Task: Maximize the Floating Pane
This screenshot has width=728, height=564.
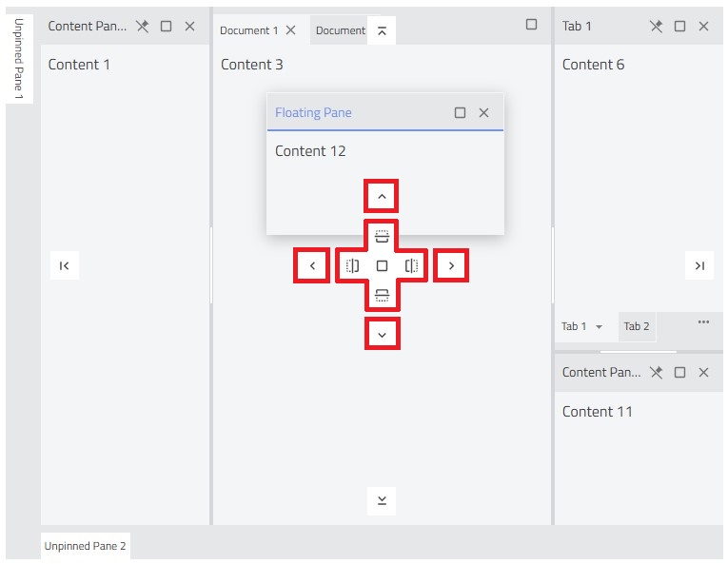Action: (x=460, y=113)
